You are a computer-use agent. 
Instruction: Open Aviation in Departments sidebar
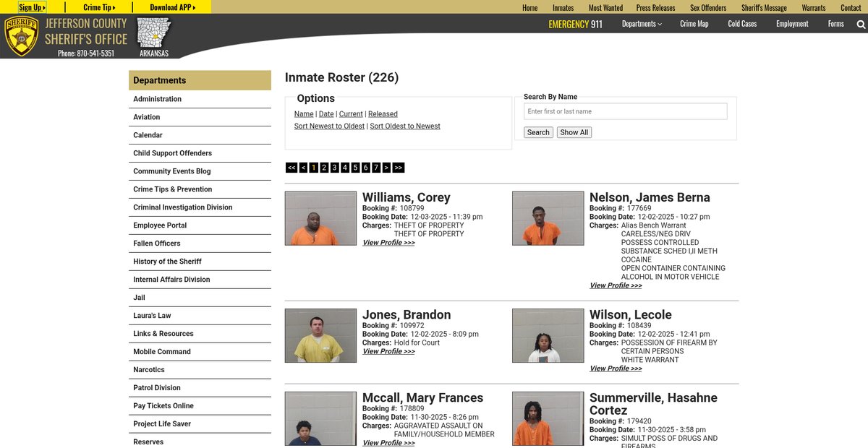200,117
